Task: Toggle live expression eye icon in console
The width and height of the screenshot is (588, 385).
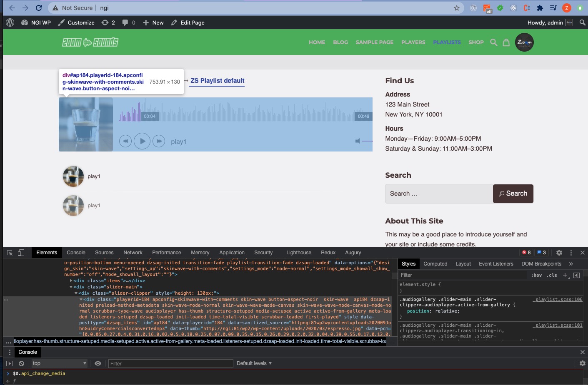Action: point(98,363)
